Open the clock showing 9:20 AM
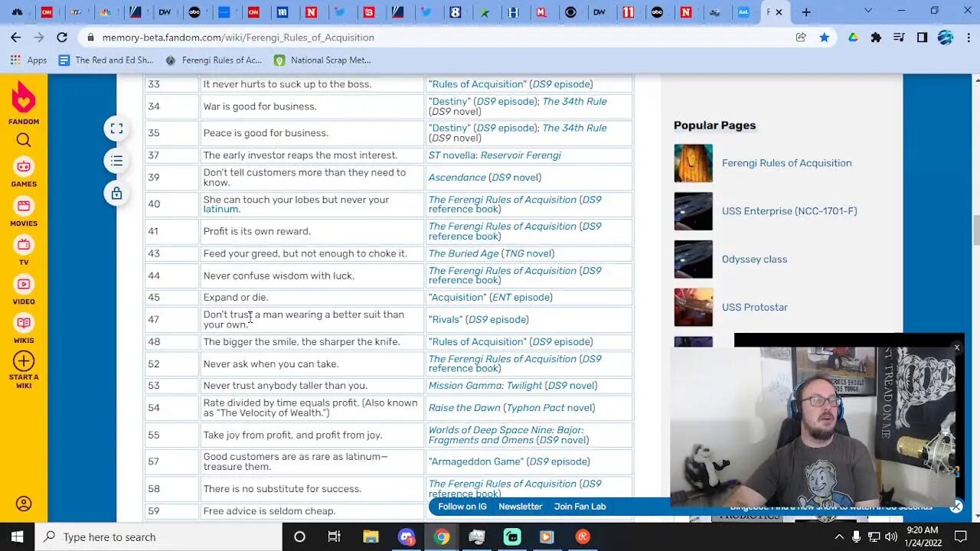 (x=923, y=536)
